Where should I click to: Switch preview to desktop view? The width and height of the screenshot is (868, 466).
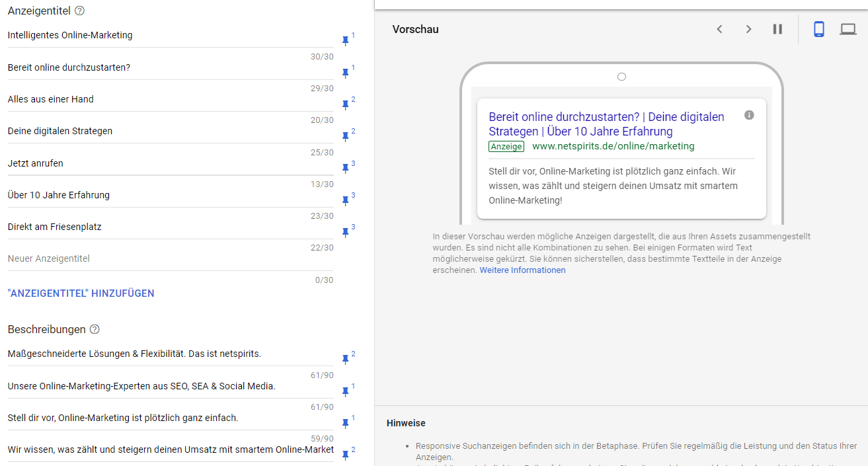pos(848,29)
